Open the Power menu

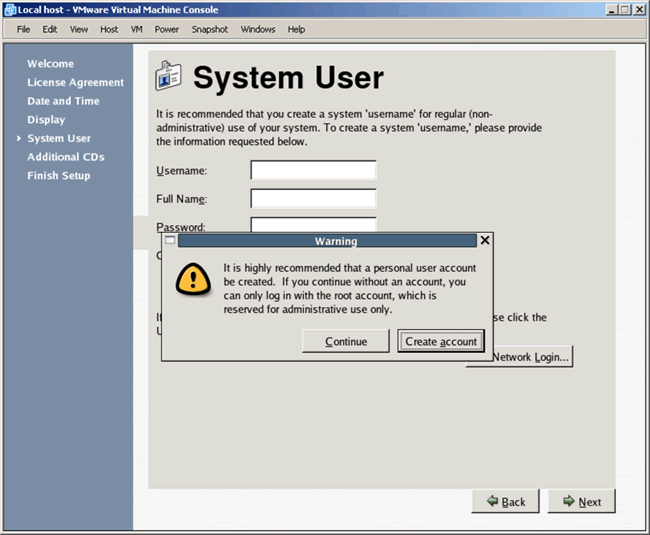tap(167, 29)
